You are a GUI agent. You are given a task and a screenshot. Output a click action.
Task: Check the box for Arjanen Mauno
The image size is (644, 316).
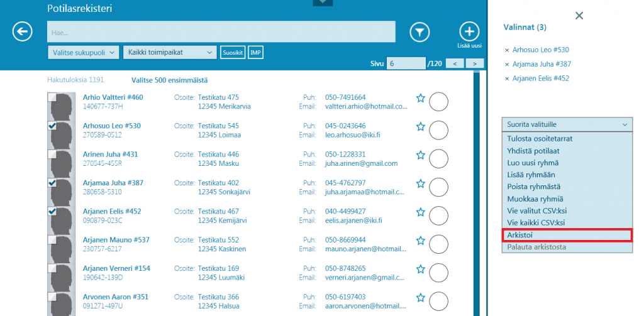pos(52,240)
